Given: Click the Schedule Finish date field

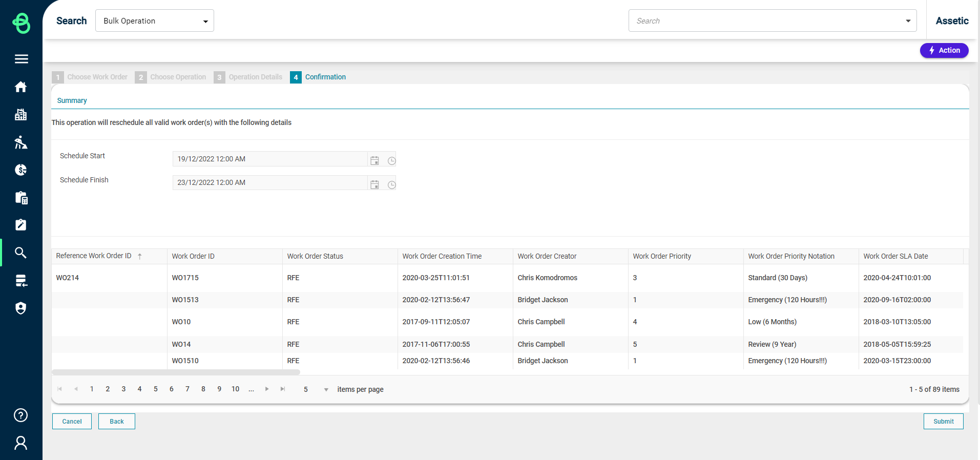Looking at the screenshot, I should [x=270, y=182].
